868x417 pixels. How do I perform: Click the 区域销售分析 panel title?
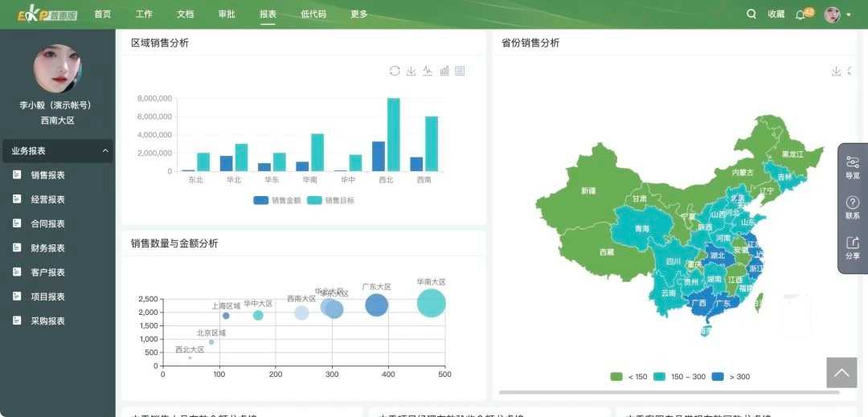[160, 43]
